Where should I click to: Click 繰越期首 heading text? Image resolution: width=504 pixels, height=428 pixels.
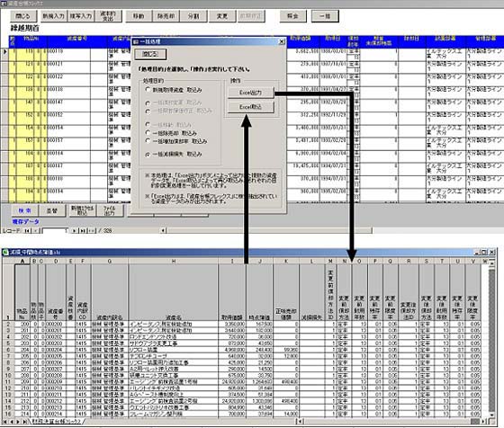25,28
